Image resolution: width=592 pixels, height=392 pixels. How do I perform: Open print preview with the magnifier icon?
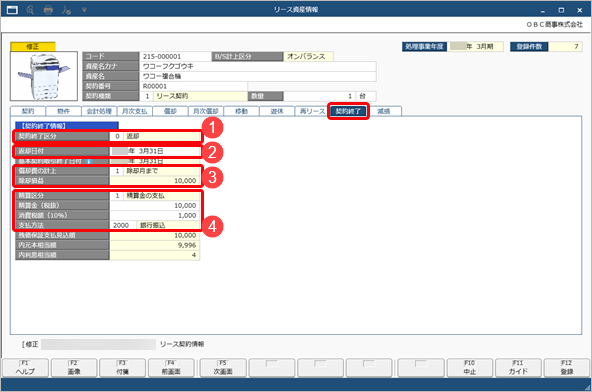pyautogui.click(x=30, y=10)
